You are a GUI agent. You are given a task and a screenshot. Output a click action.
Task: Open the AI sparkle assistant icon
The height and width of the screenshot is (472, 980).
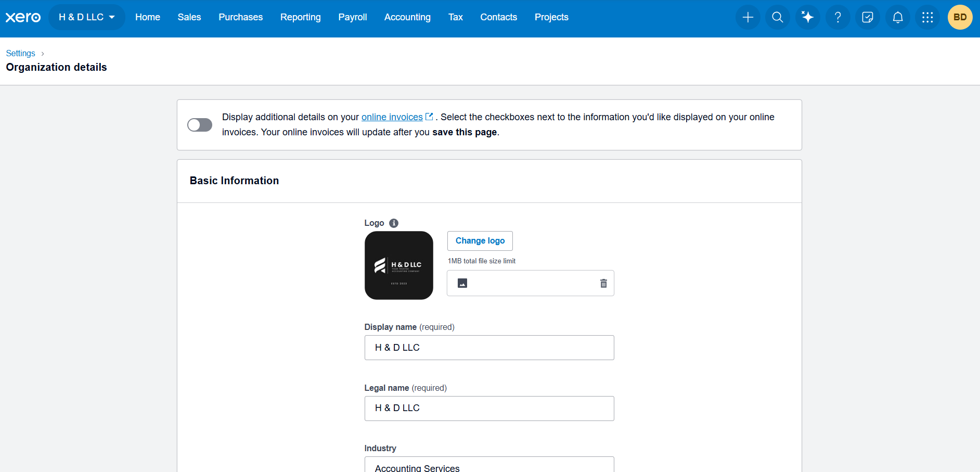[x=808, y=17]
